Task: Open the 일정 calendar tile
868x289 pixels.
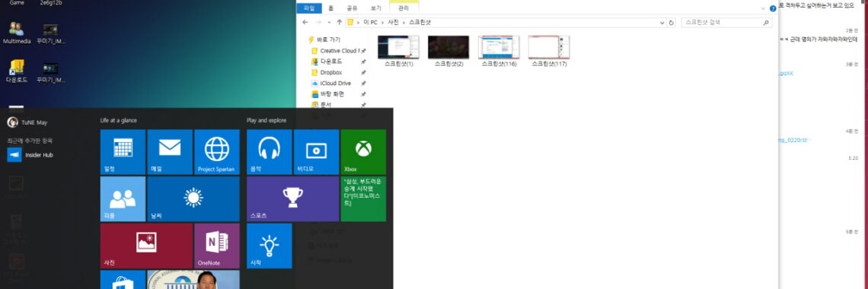Action: click(x=123, y=152)
